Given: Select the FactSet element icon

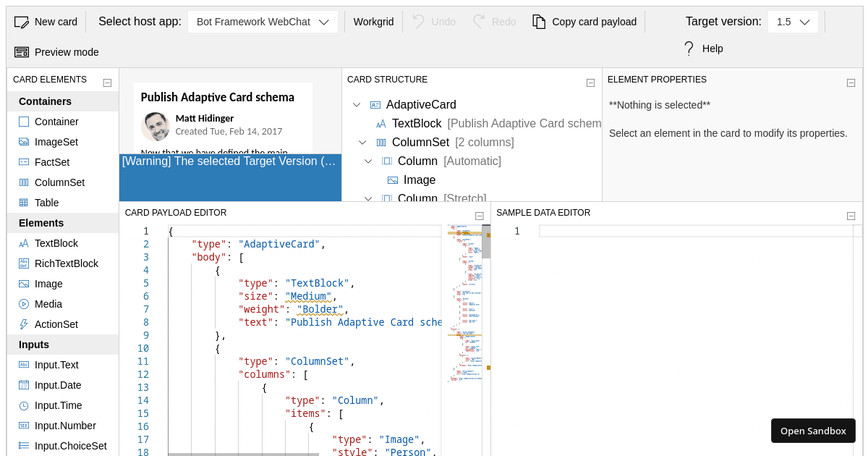Looking at the screenshot, I should 24,162.
